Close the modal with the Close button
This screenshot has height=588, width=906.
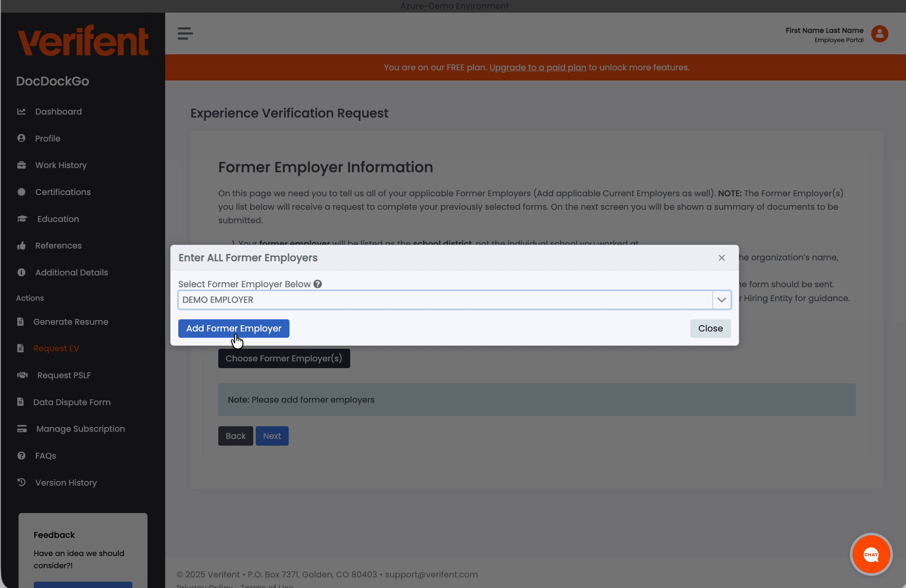(x=710, y=328)
